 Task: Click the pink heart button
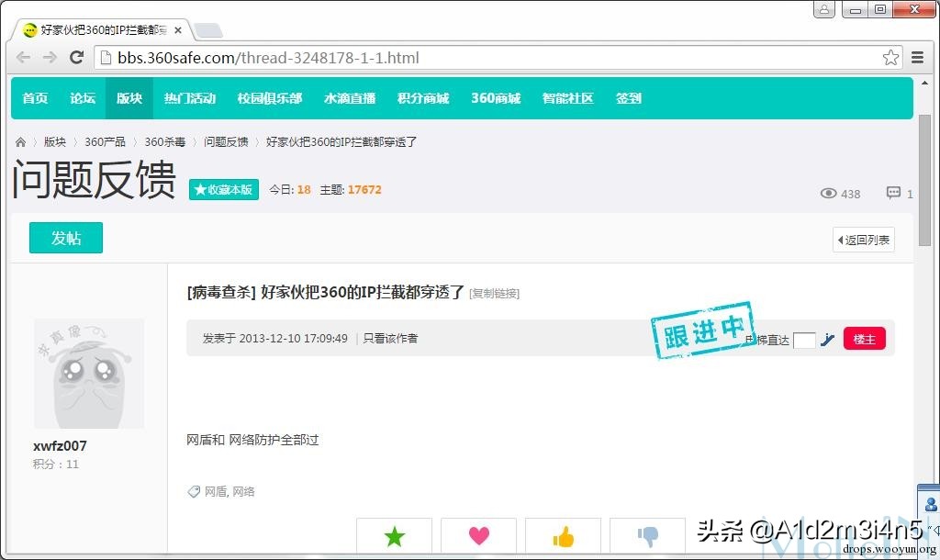[478, 535]
